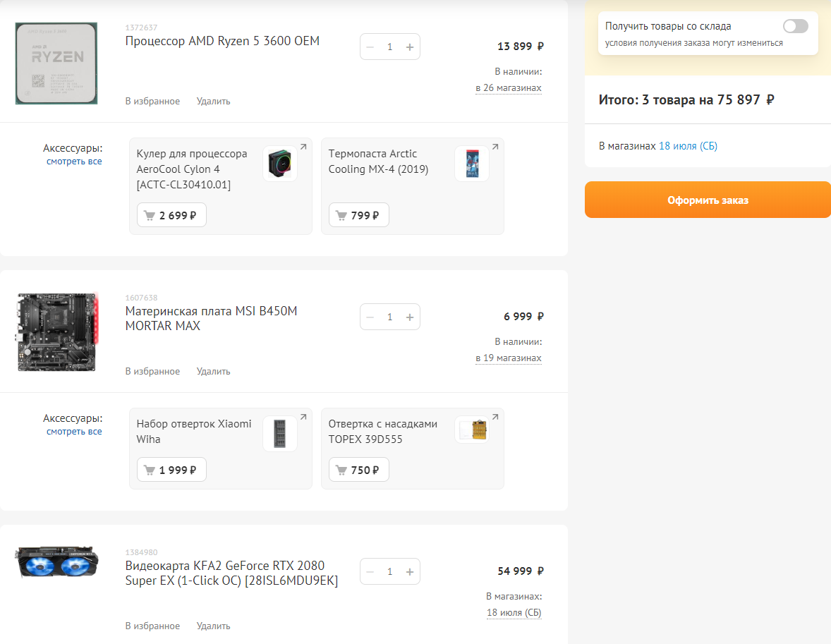Screen dimensions: 831x644
Task: Decrease Ryzen 5 3600 quantity with minus
Action: coord(370,47)
